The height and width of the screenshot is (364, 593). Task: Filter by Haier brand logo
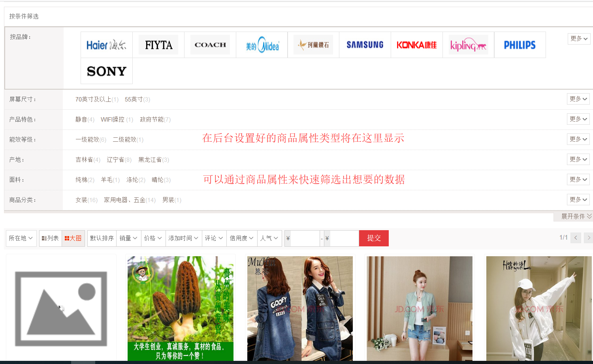107,45
